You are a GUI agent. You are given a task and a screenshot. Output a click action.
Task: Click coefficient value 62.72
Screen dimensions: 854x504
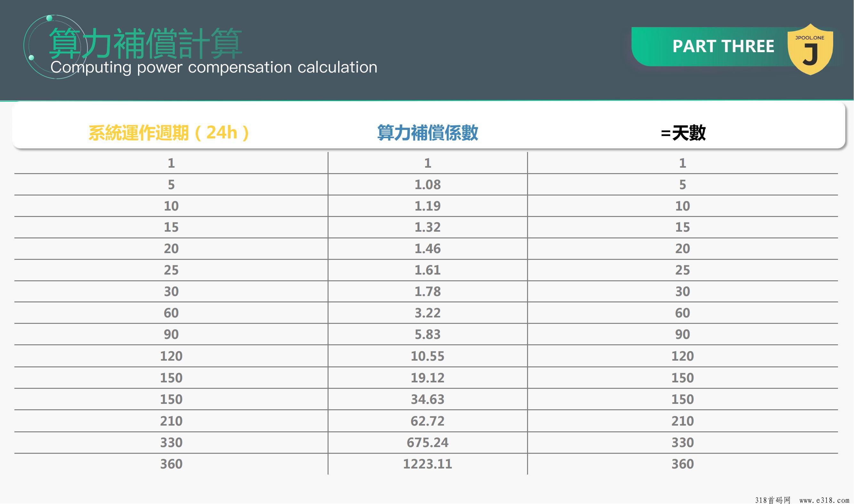point(427,421)
